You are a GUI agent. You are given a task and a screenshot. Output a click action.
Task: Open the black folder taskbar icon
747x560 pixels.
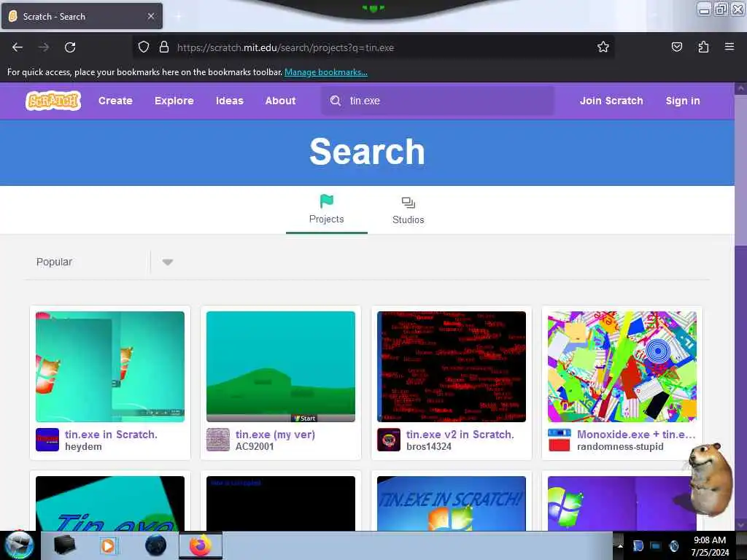pos(64,545)
